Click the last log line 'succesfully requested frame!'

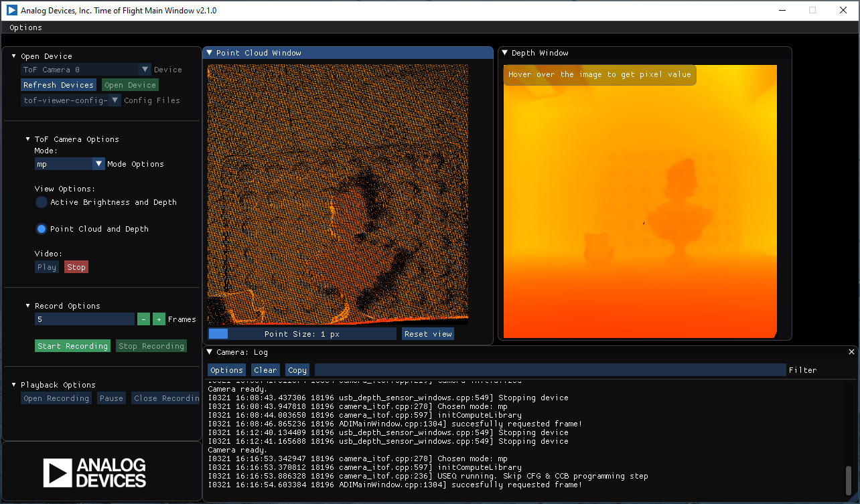pyautogui.click(x=395, y=485)
